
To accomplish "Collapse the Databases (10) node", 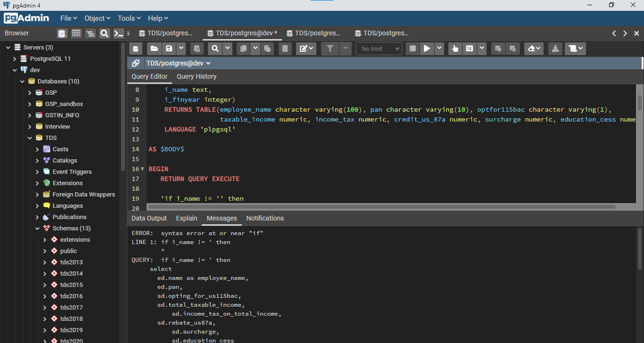I will coord(22,82).
